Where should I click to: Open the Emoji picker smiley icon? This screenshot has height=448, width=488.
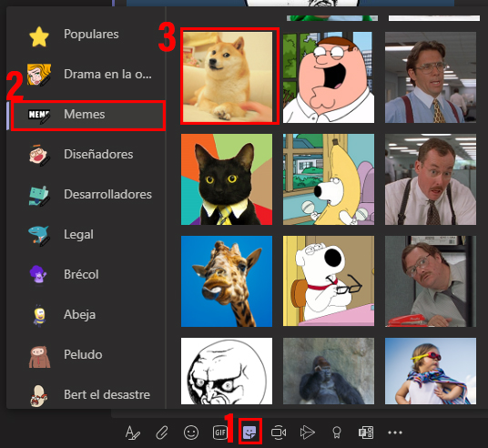[191, 433]
